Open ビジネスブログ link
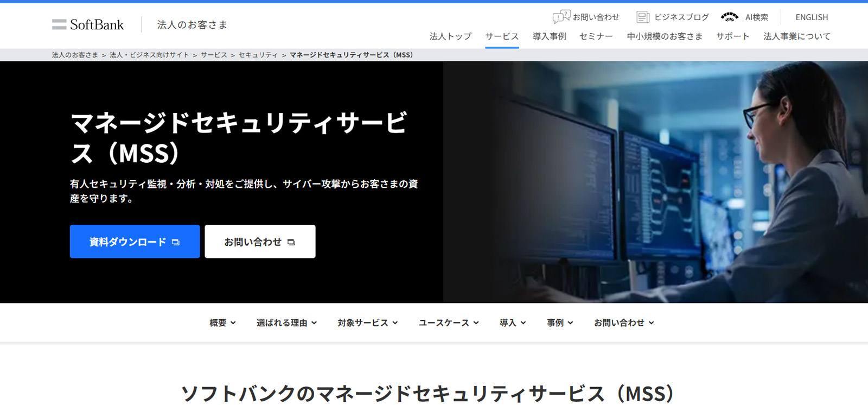The height and width of the screenshot is (405, 868). 681,17
